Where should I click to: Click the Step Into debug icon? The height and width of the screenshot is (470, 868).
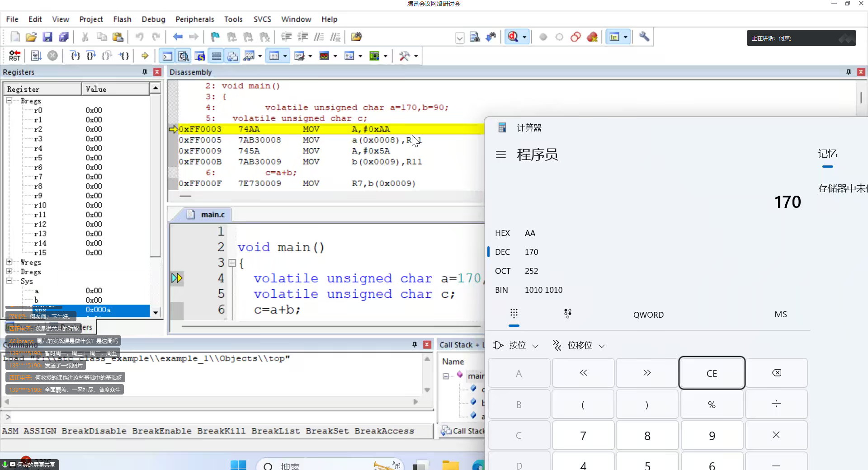[x=75, y=56]
